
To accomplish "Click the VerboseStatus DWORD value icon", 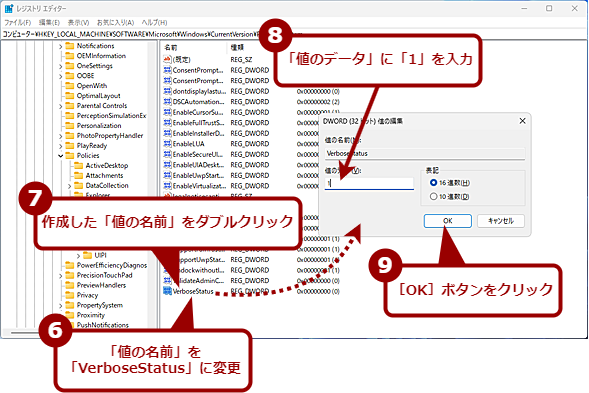I will [x=168, y=291].
